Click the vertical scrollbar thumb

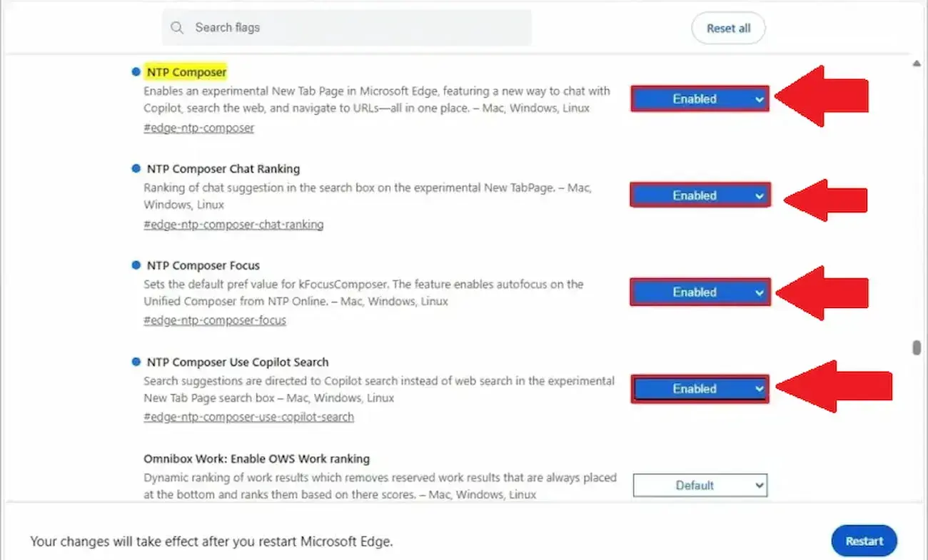click(916, 347)
